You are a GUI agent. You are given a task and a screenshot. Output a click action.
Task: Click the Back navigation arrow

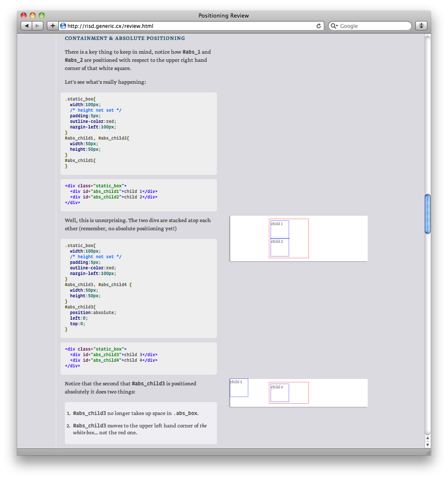point(27,26)
